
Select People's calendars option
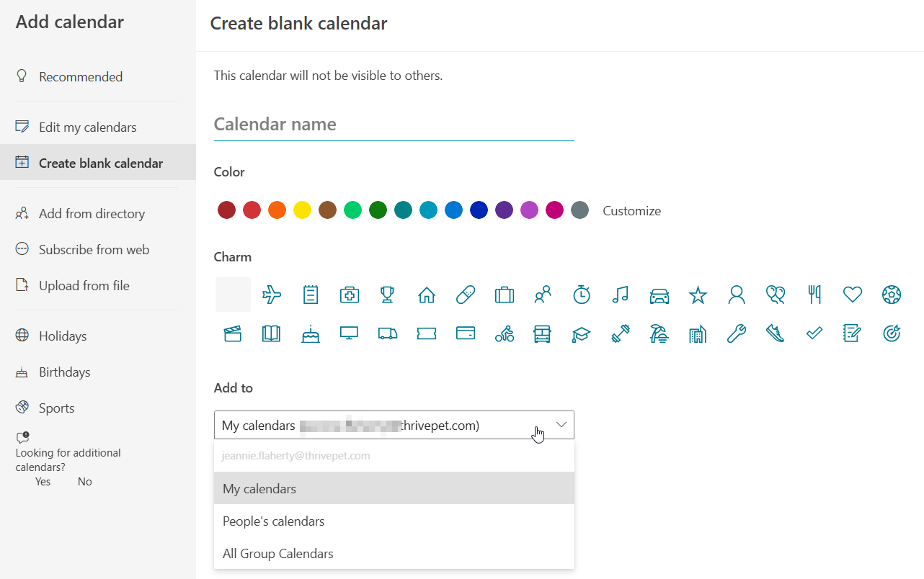274,521
